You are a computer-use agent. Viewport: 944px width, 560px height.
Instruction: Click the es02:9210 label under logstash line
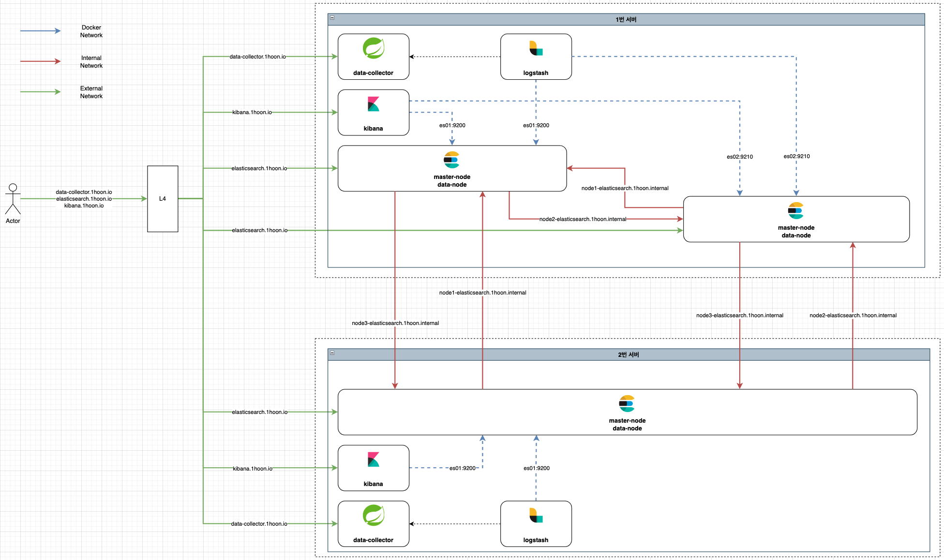pyautogui.click(x=796, y=156)
